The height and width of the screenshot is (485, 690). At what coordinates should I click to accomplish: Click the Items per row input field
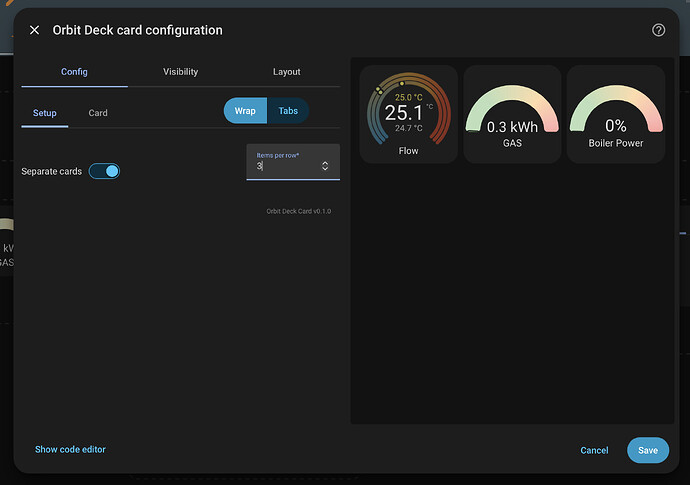(293, 162)
